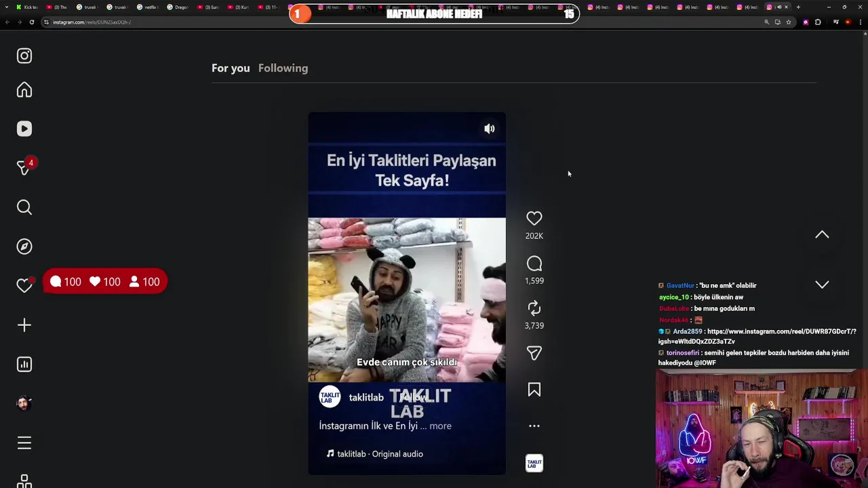Like the reel with heart icon

[x=534, y=218]
